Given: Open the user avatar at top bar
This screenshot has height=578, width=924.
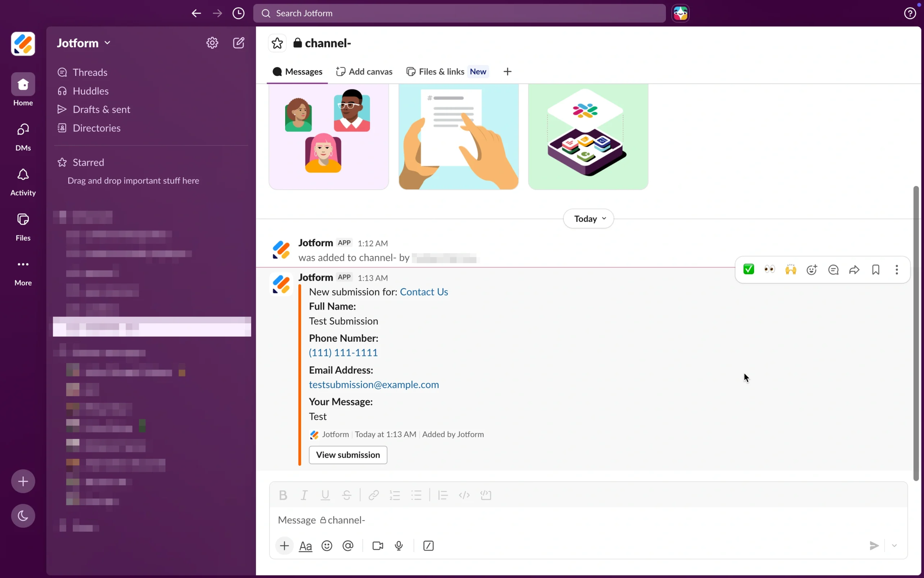Looking at the screenshot, I should coord(681,13).
